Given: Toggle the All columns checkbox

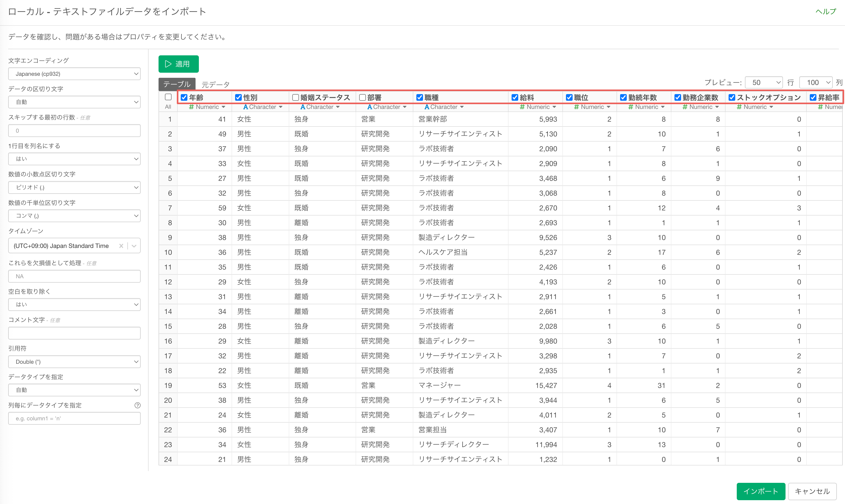Looking at the screenshot, I should tap(168, 97).
